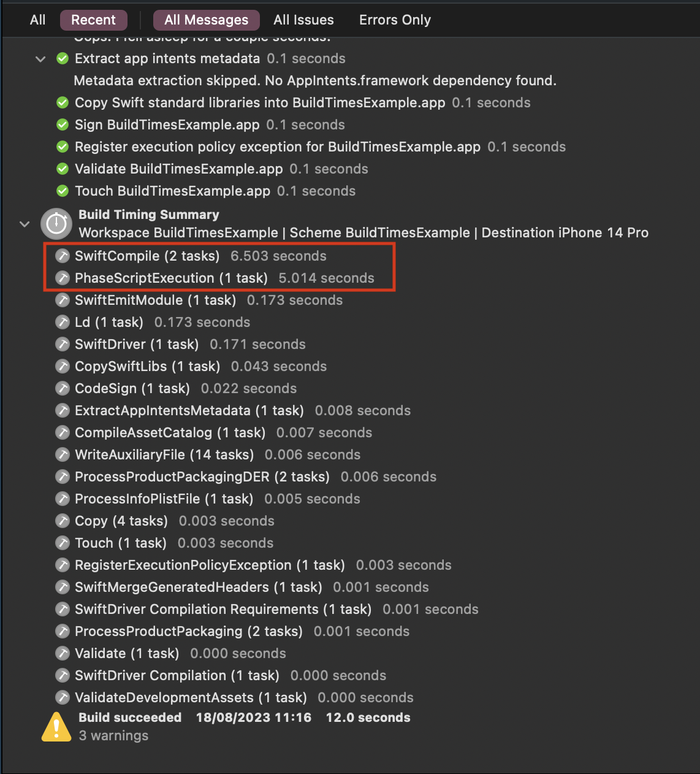
Task: Open the 3 warnings build result
Action: tap(113, 736)
